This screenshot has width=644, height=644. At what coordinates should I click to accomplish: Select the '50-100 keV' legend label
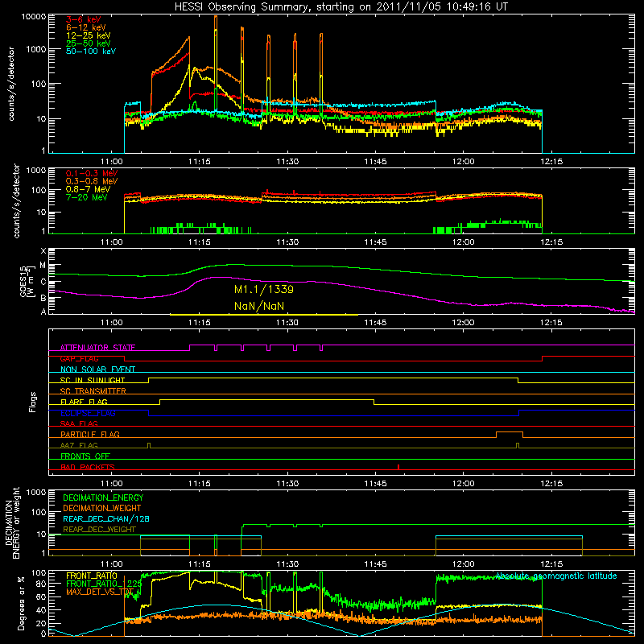coord(91,52)
